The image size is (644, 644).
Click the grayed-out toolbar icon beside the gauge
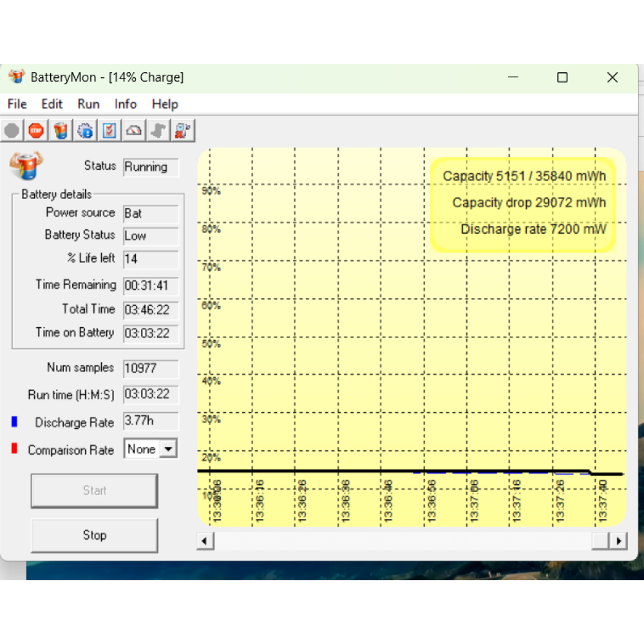(158, 131)
